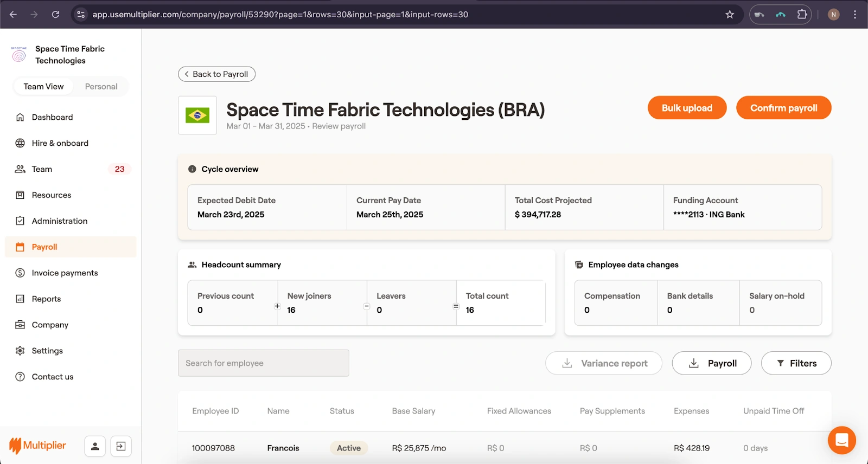Screen dimensions: 868x464
Task: Click Employee data changes icon
Action: [579, 265]
